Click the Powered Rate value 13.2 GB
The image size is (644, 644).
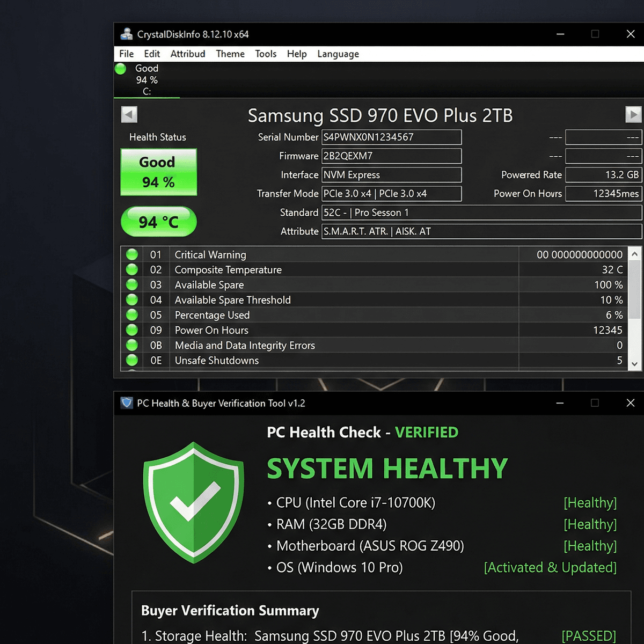tap(604, 175)
